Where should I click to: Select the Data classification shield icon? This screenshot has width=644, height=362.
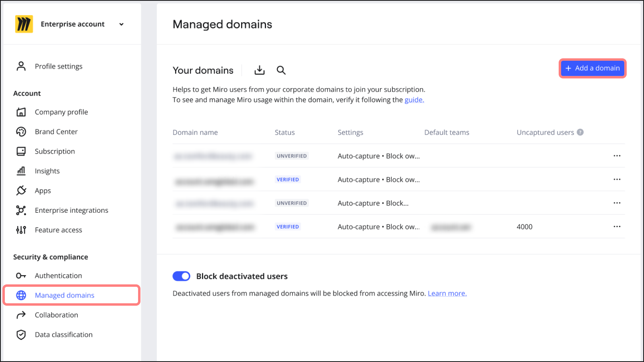tap(21, 334)
